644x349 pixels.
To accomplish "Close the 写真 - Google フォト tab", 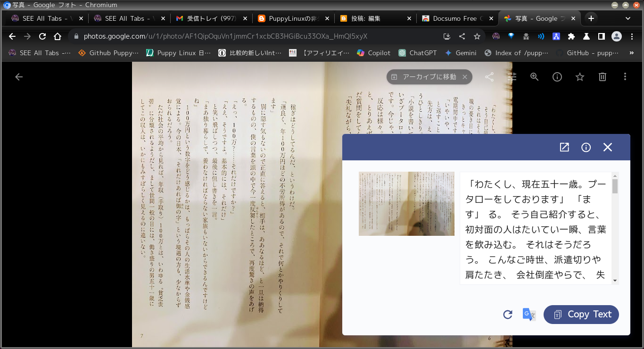I will [573, 18].
